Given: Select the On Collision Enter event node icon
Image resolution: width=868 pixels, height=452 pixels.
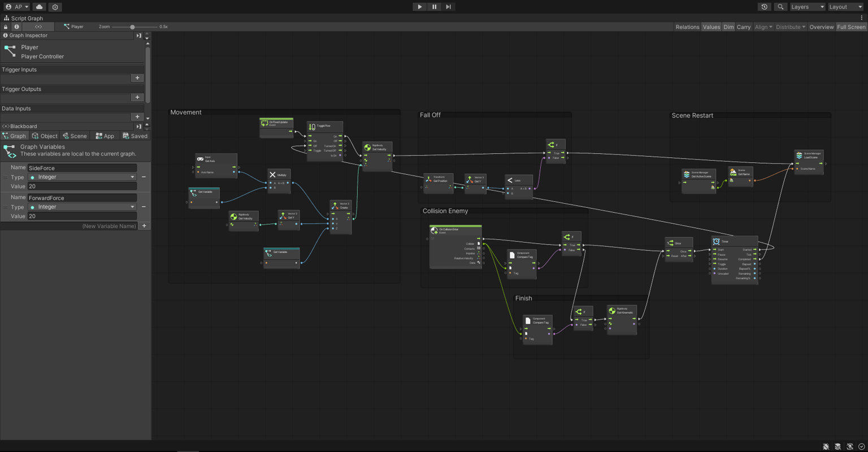Looking at the screenshot, I should tap(434, 230).
